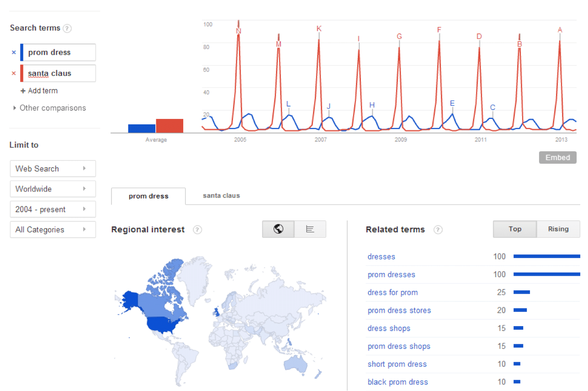Open the Worldwide region dropdown
The height and width of the screenshot is (391, 588).
53,188
